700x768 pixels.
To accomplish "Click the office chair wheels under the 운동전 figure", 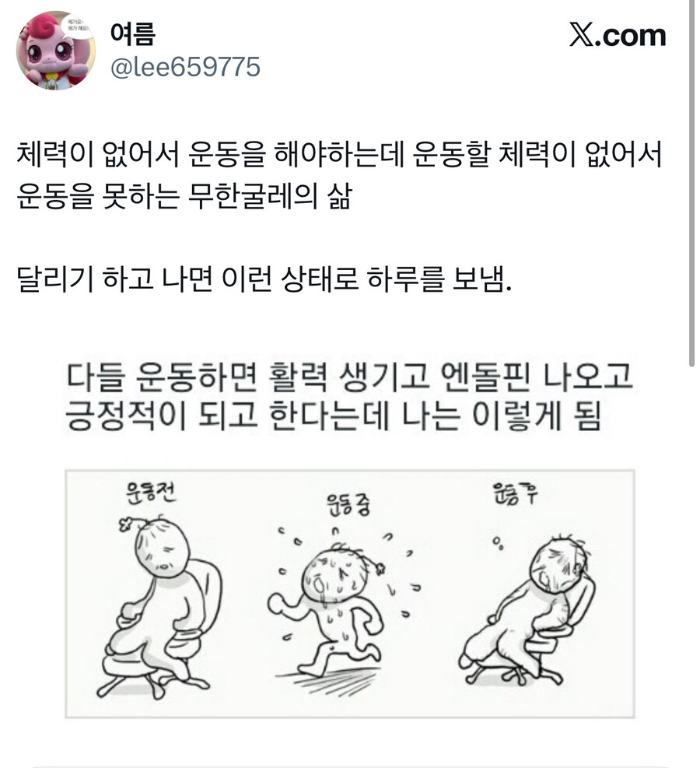I will click(x=152, y=686).
